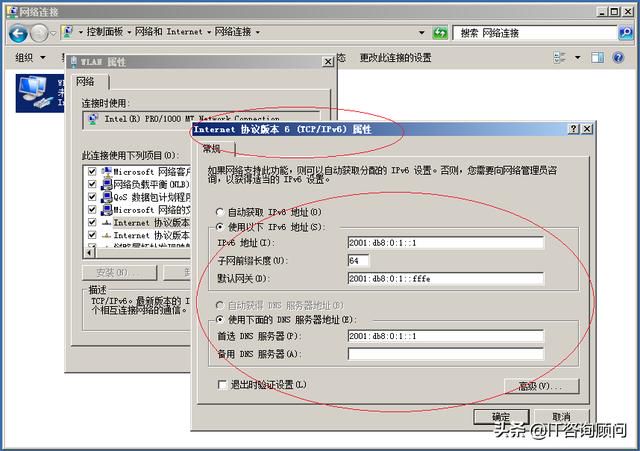This screenshot has width=640, height=451.
Task: Click the 取消 button in IPv6 dialog
Action: pos(561,417)
